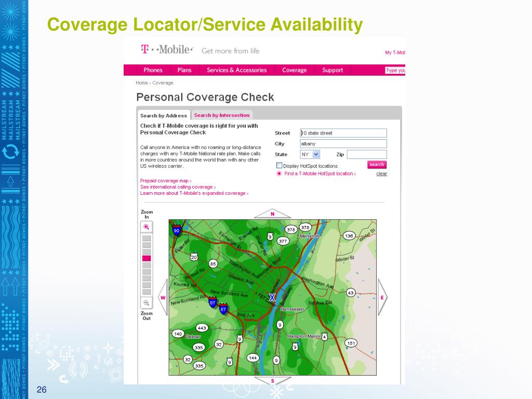The height and width of the screenshot is (399, 532).
Task: Click the route 43 marker on map
Action: point(351,292)
